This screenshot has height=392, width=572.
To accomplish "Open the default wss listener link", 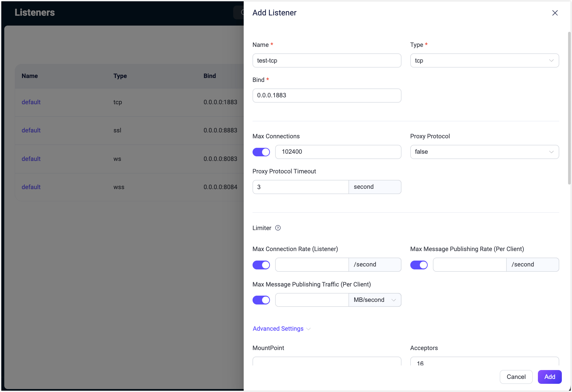I will coord(31,187).
